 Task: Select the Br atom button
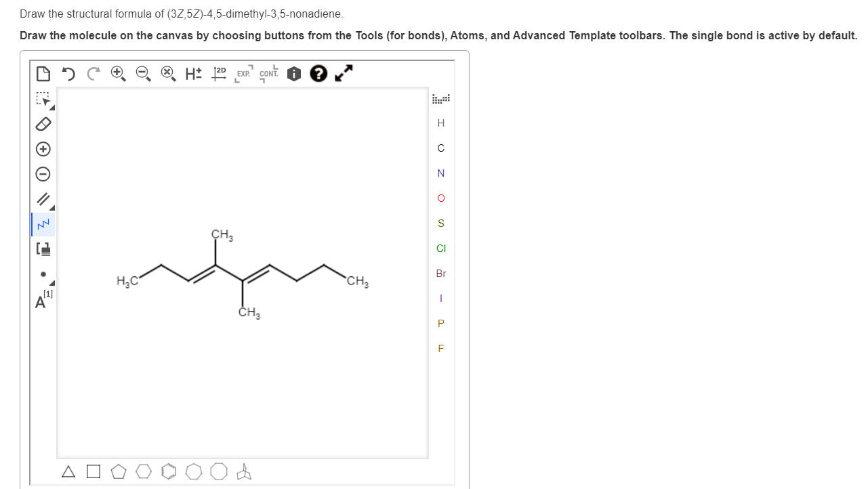441,274
